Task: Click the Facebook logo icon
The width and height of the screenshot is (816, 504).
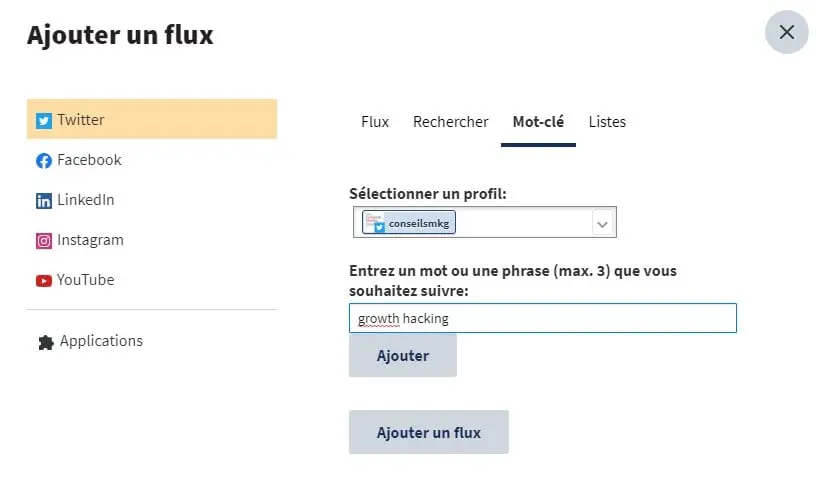Action: tap(44, 161)
